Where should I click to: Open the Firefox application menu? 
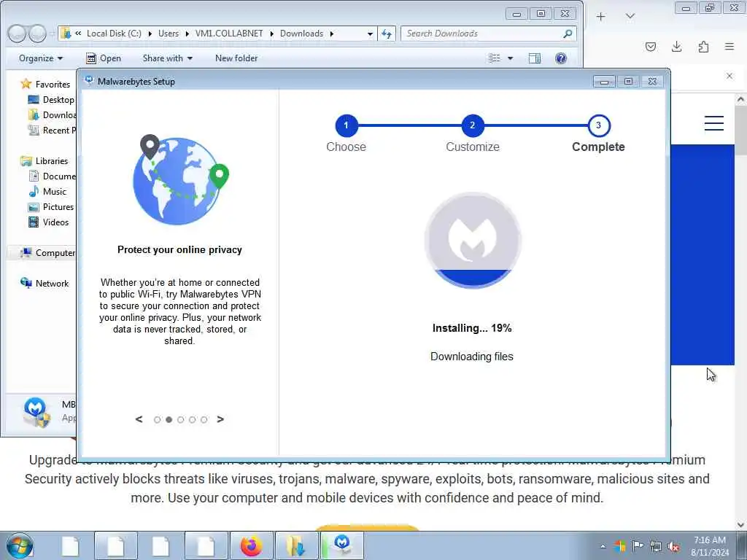click(x=729, y=47)
